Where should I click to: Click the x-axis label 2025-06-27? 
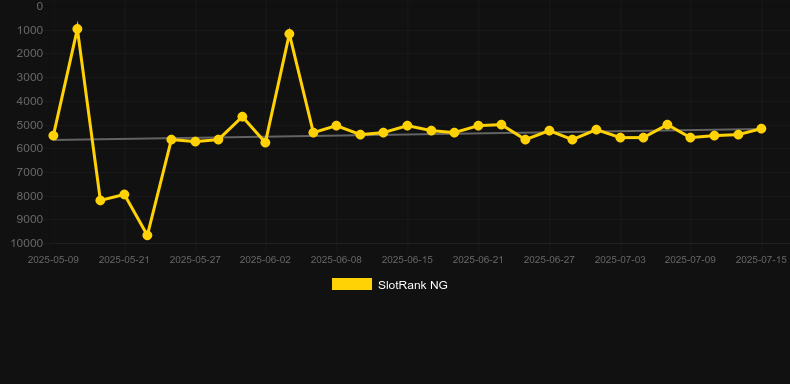coord(549,260)
